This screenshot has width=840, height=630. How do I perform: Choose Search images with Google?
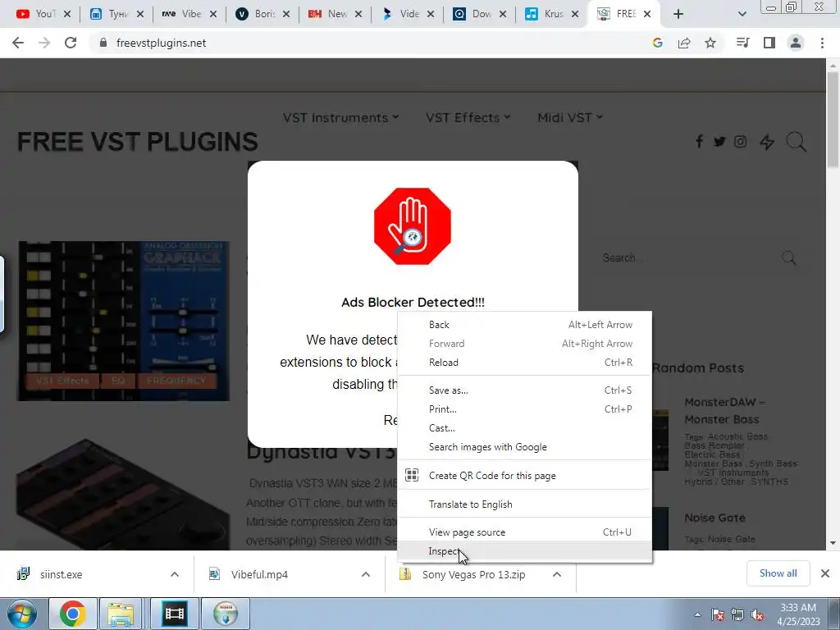pyautogui.click(x=524, y=447)
